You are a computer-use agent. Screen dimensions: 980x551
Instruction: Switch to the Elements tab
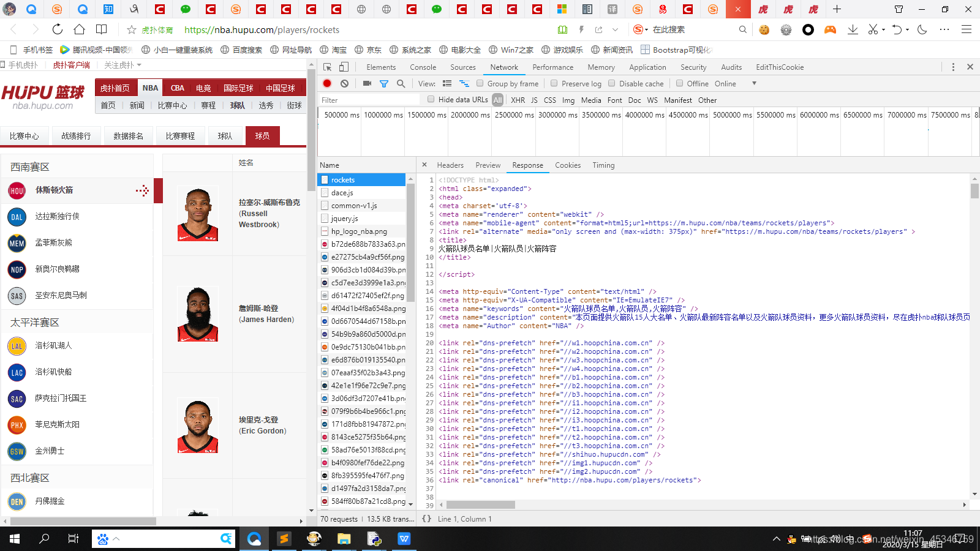381,67
